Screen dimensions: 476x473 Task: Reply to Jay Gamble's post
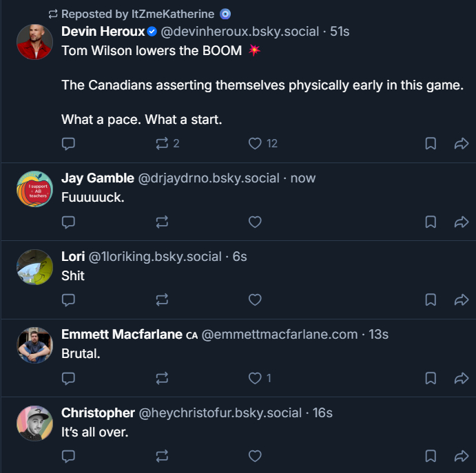pos(68,222)
